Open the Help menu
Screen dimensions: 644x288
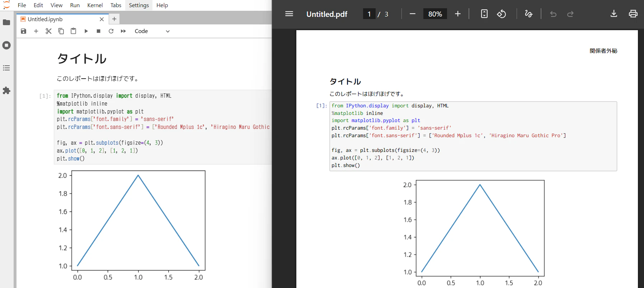click(162, 5)
